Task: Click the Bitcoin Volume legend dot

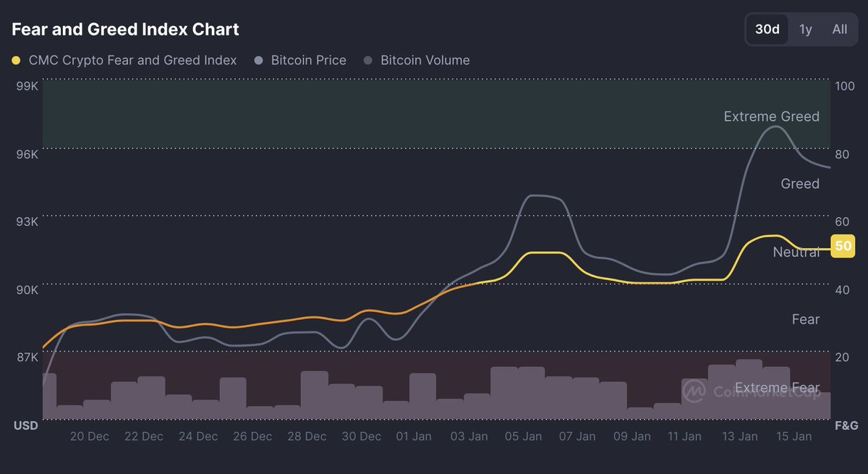Action: 369,61
